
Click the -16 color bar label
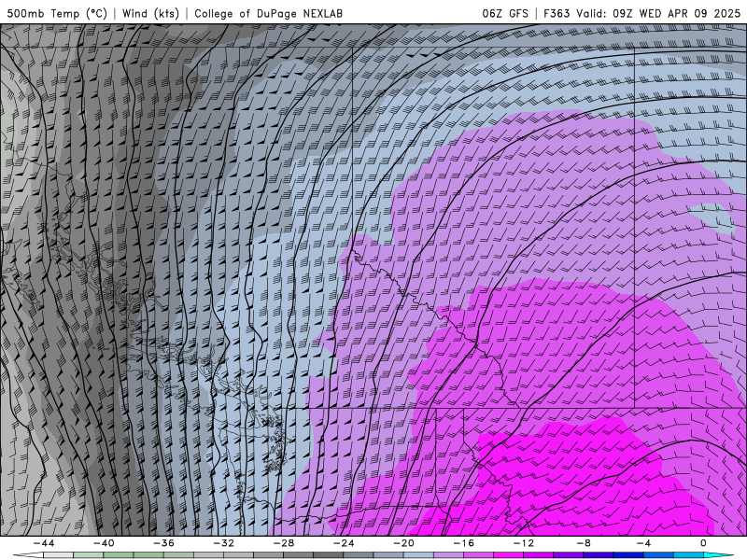pyautogui.click(x=464, y=543)
